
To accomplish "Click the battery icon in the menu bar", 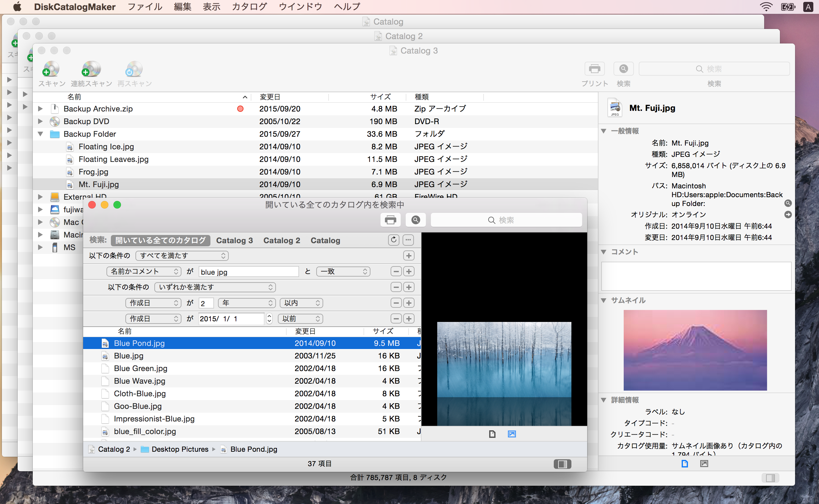I will point(788,7).
